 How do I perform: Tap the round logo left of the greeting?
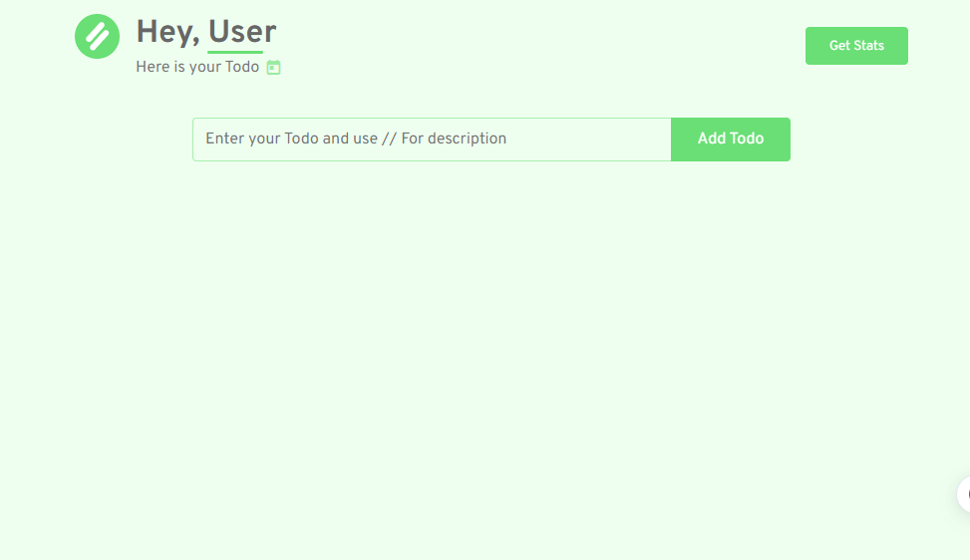[97, 37]
